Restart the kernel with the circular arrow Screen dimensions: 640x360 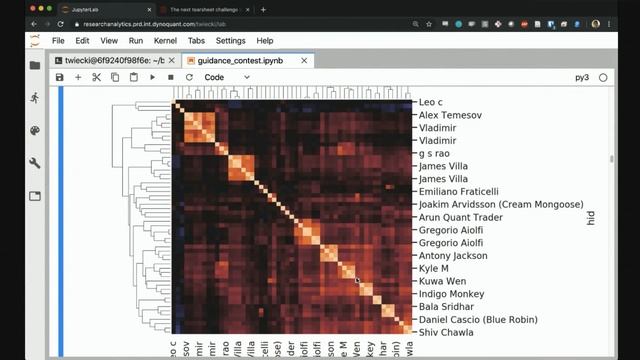coord(189,77)
